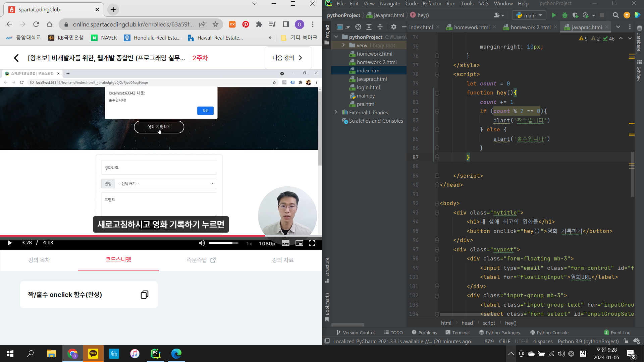
Task: Collapse all in Project tool panel
Action: point(380,27)
